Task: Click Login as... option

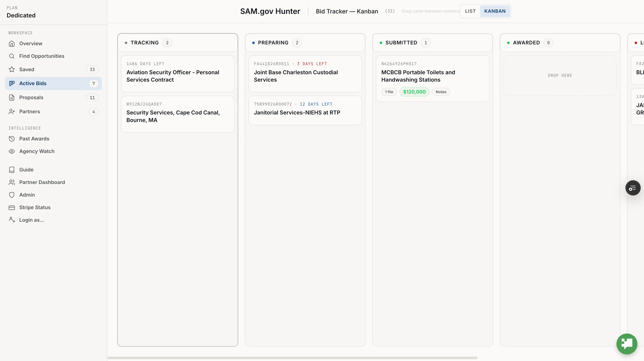Action: pos(53,220)
